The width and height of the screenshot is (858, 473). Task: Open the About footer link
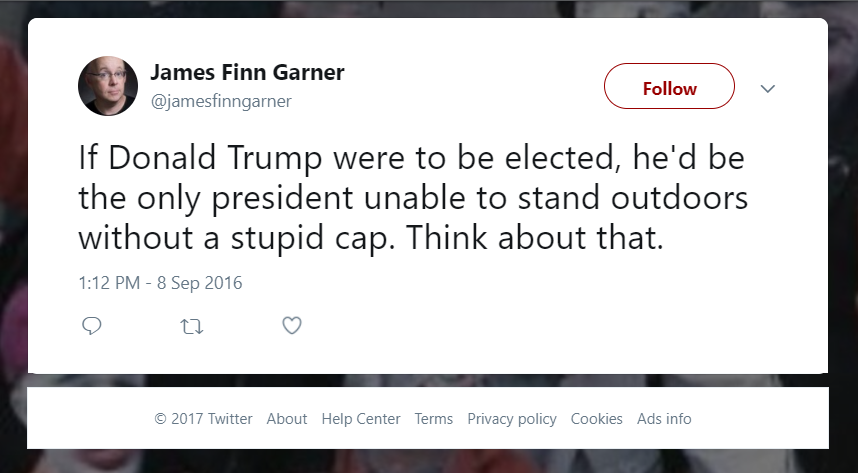coord(287,419)
